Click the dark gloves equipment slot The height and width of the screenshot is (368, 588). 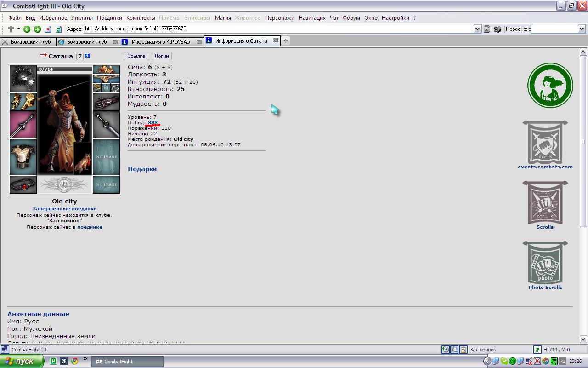pos(106,102)
